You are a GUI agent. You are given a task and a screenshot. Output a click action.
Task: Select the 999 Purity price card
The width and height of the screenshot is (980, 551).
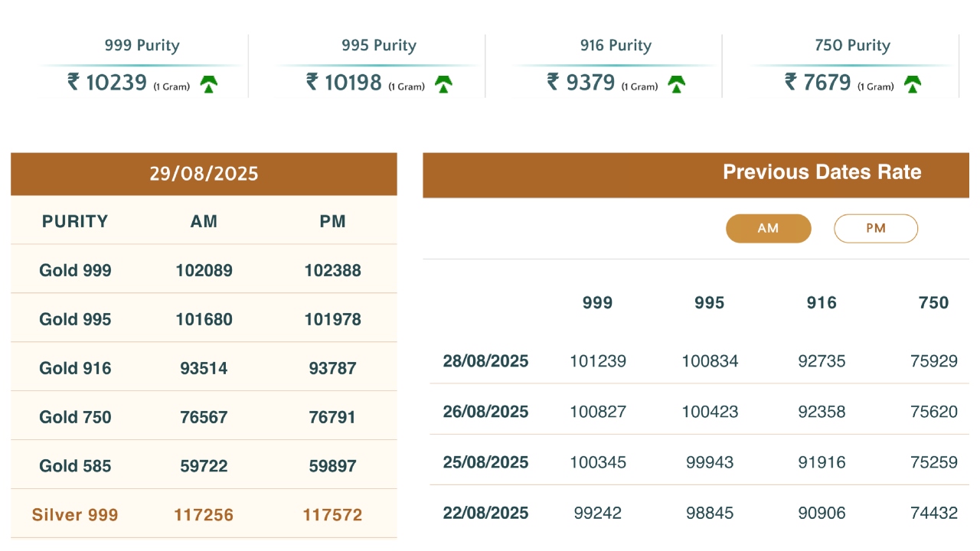142,66
